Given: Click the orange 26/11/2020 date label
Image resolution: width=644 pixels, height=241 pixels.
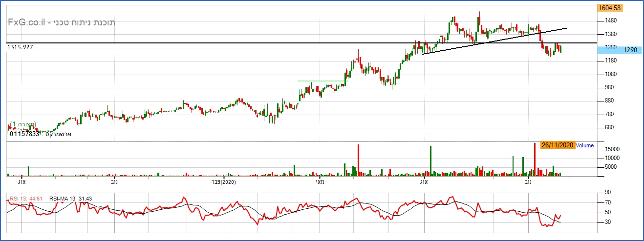Looking at the screenshot, I should 558,145.
